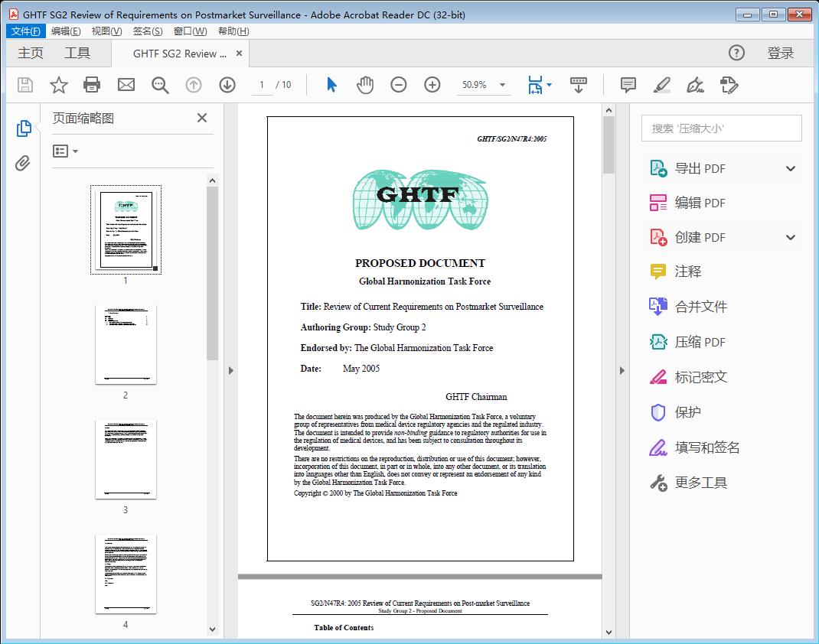The width and height of the screenshot is (819, 644).
Task: Open the 创建 PDF tool
Action: pos(687,237)
